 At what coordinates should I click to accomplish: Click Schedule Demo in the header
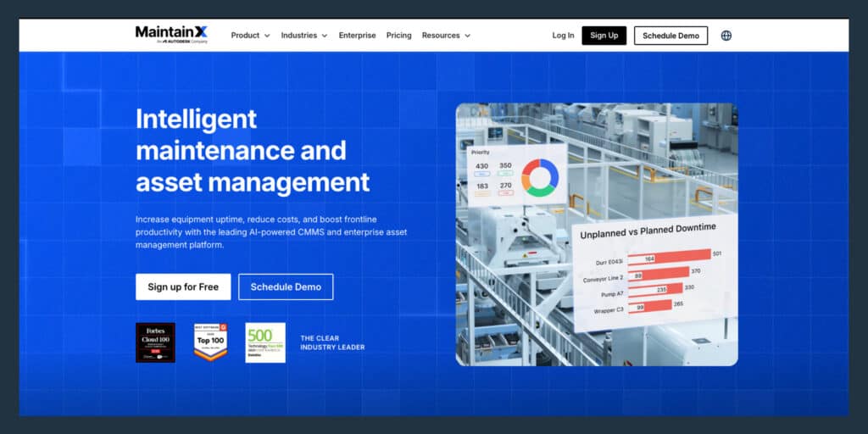pyautogui.click(x=671, y=36)
